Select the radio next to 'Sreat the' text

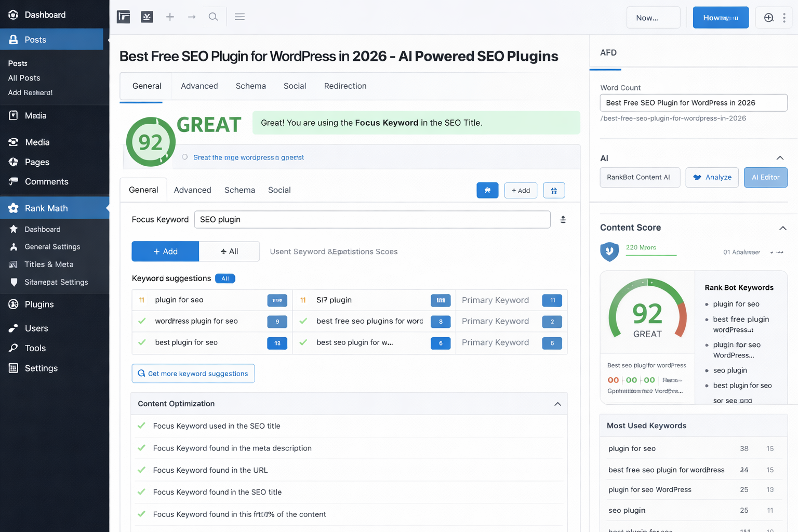click(184, 157)
